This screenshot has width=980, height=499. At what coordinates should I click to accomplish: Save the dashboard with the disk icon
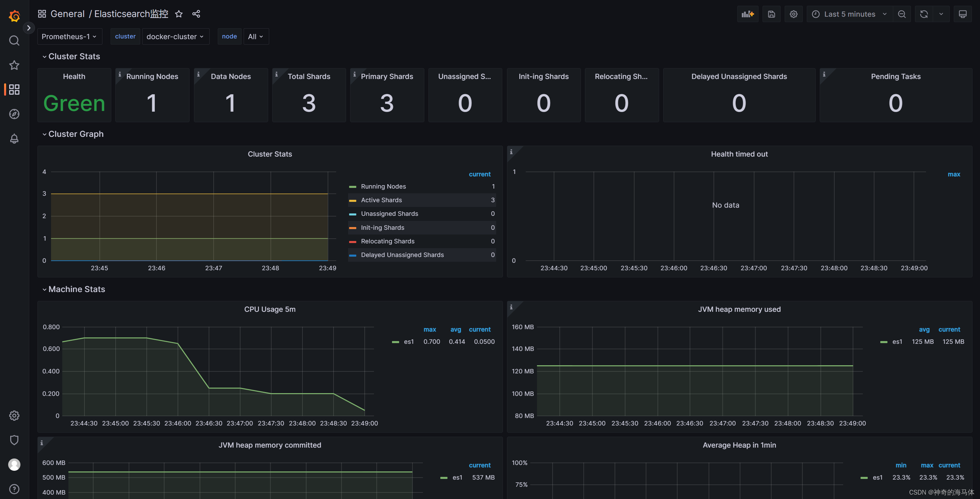771,14
